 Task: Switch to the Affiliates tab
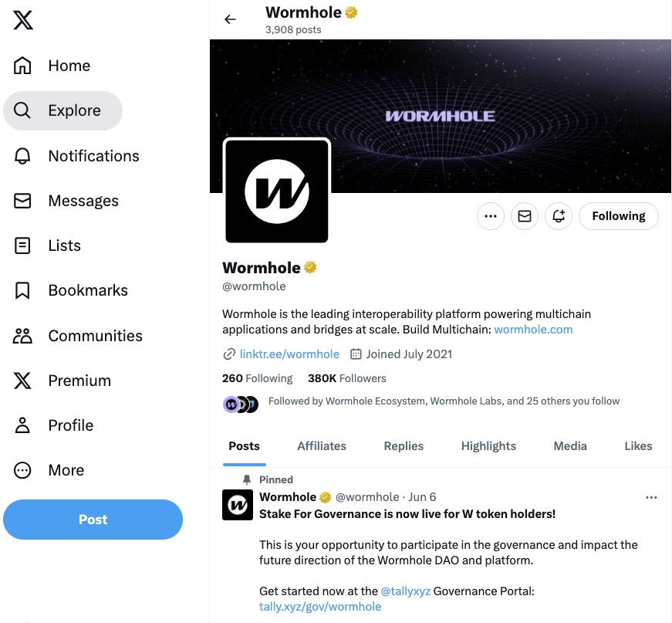pos(322,446)
